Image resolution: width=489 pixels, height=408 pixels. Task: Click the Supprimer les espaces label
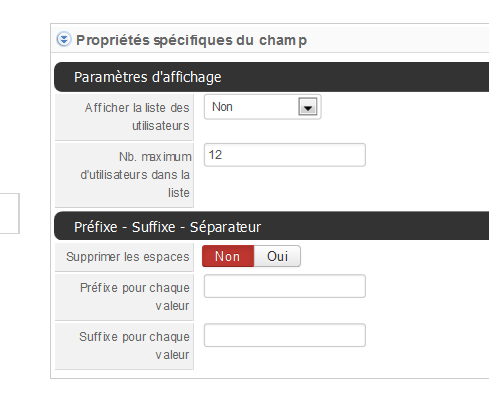click(128, 257)
